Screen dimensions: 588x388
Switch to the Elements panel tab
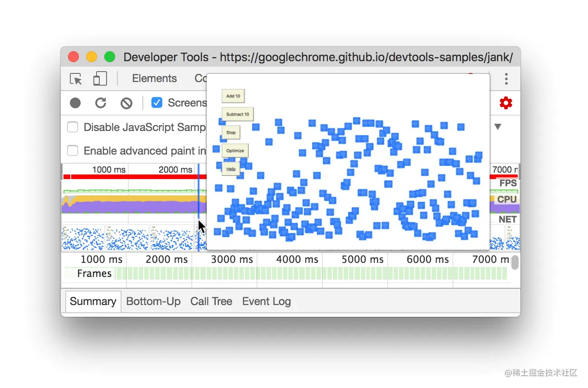(154, 78)
